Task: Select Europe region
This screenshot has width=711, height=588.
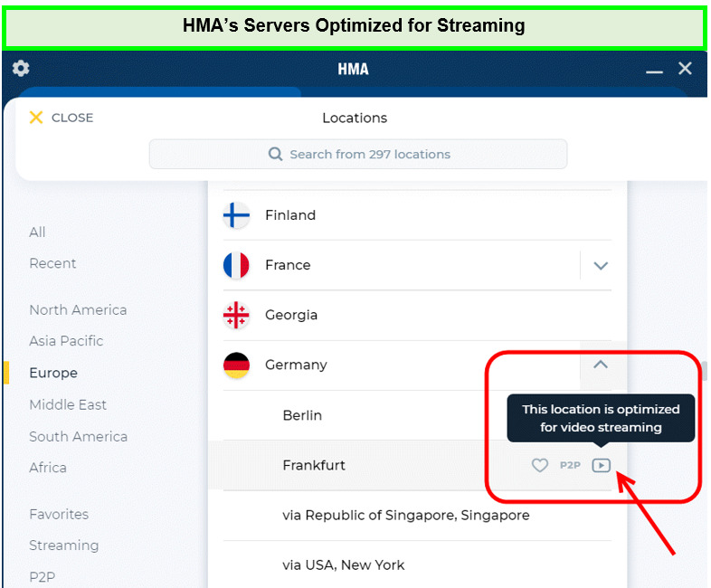Action: coord(53,373)
